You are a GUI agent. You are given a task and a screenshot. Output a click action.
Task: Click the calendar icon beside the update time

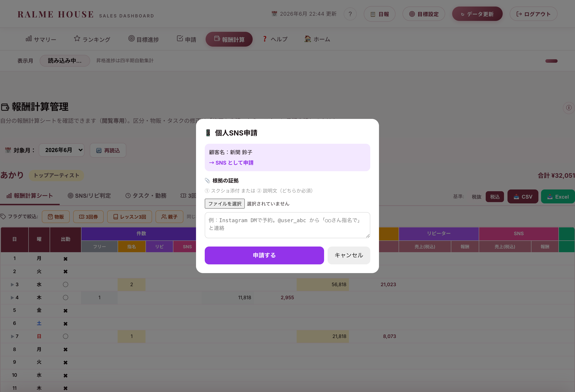tap(274, 14)
